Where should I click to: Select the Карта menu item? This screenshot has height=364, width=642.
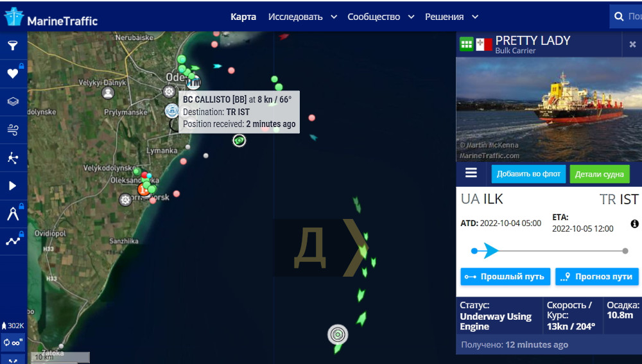pyautogui.click(x=243, y=17)
